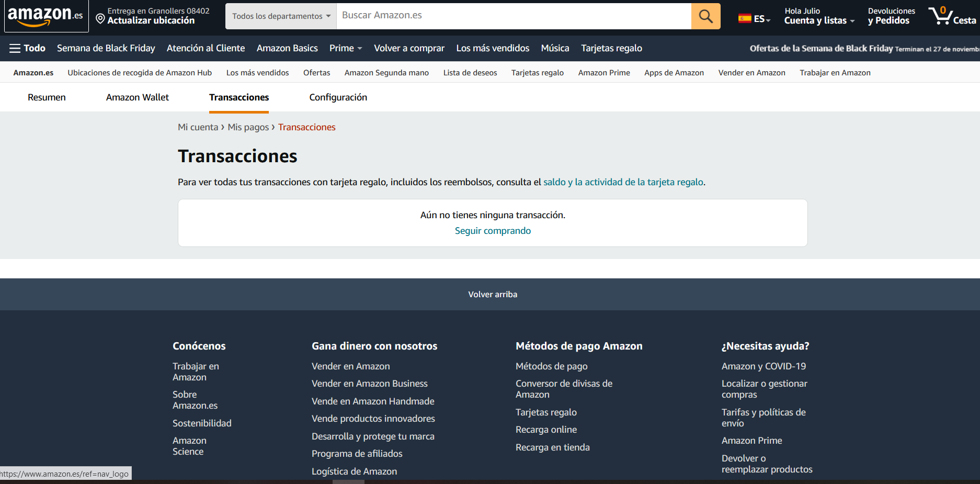Open footer Tarjetas regalo link
The width and height of the screenshot is (980, 484).
tap(546, 412)
